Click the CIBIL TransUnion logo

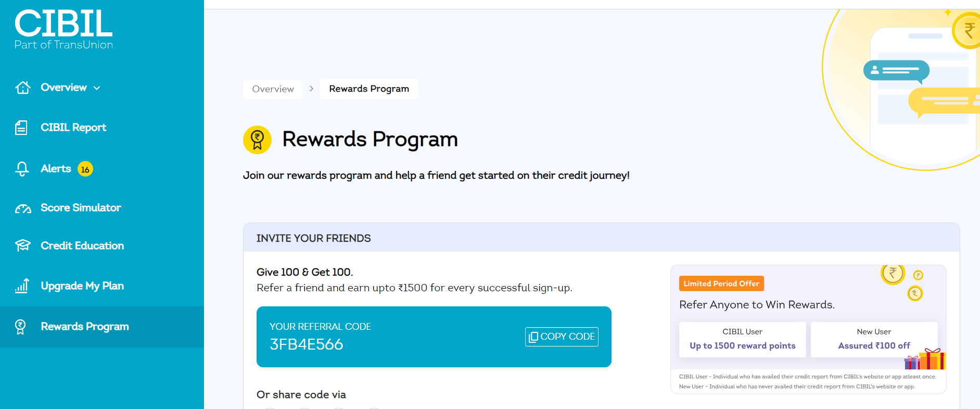click(63, 30)
